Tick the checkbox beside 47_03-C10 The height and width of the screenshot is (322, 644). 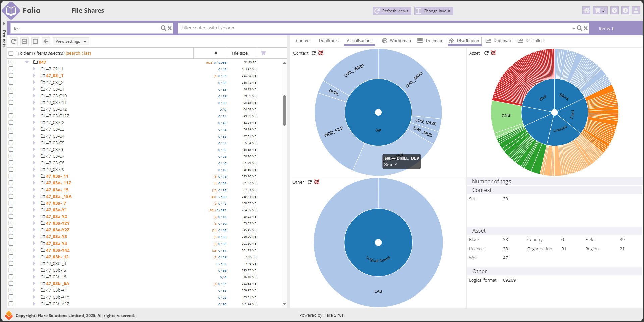coord(11,96)
